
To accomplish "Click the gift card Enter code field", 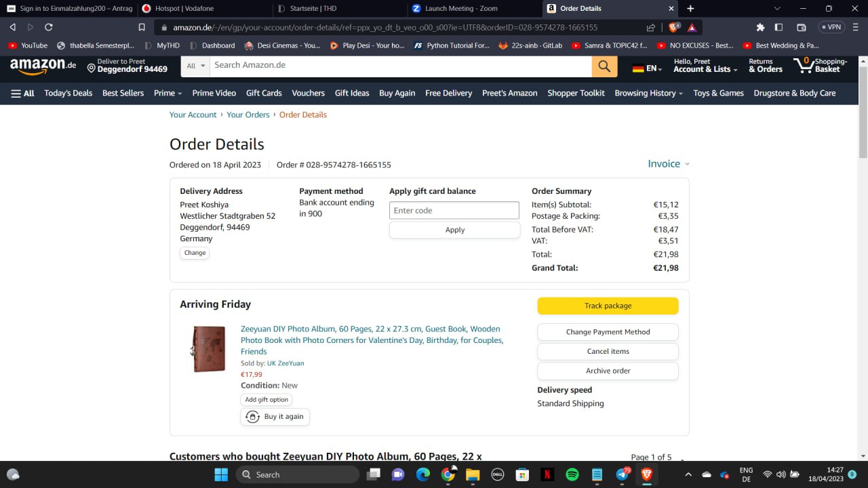I will click(454, 210).
